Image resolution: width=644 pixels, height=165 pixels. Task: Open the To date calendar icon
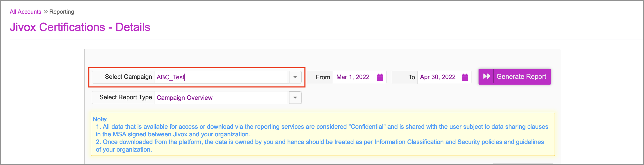tap(465, 77)
